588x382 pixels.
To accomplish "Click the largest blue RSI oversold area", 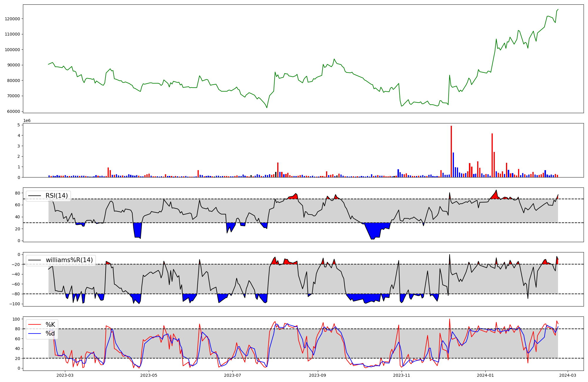I will tap(375, 229).
